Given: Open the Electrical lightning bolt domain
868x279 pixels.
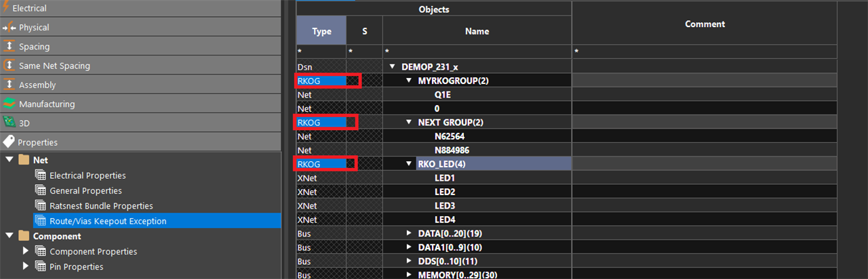Looking at the screenshot, I should coord(7,8).
